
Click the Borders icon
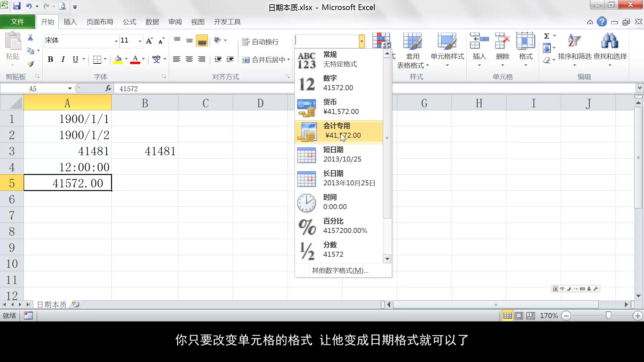(97, 59)
